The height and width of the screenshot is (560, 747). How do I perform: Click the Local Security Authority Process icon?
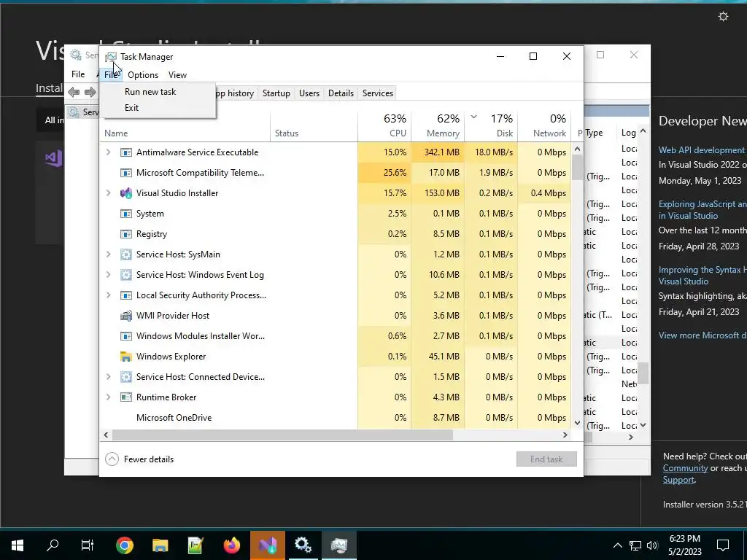[x=125, y=295]
